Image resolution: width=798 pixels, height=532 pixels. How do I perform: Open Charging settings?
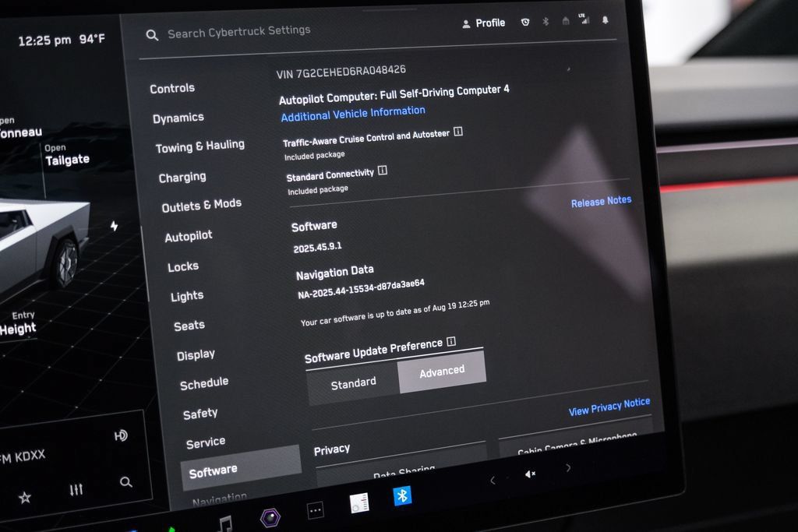182,178
